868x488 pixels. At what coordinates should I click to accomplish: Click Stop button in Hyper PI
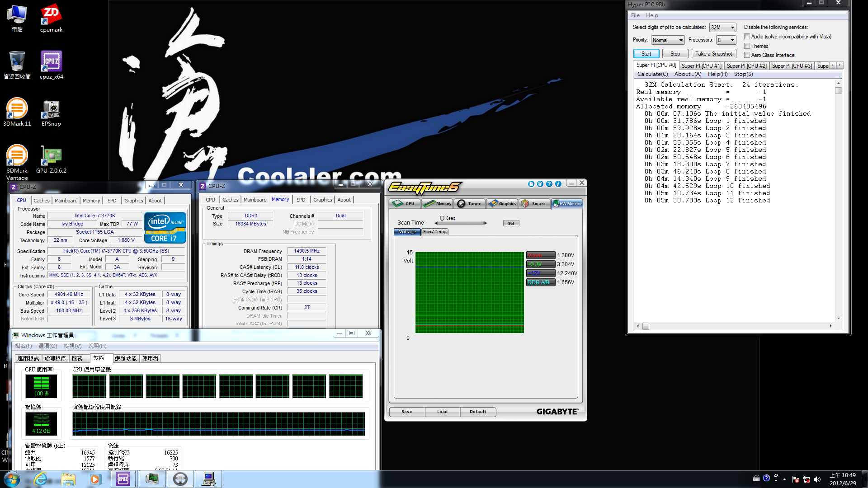[675, 54]
